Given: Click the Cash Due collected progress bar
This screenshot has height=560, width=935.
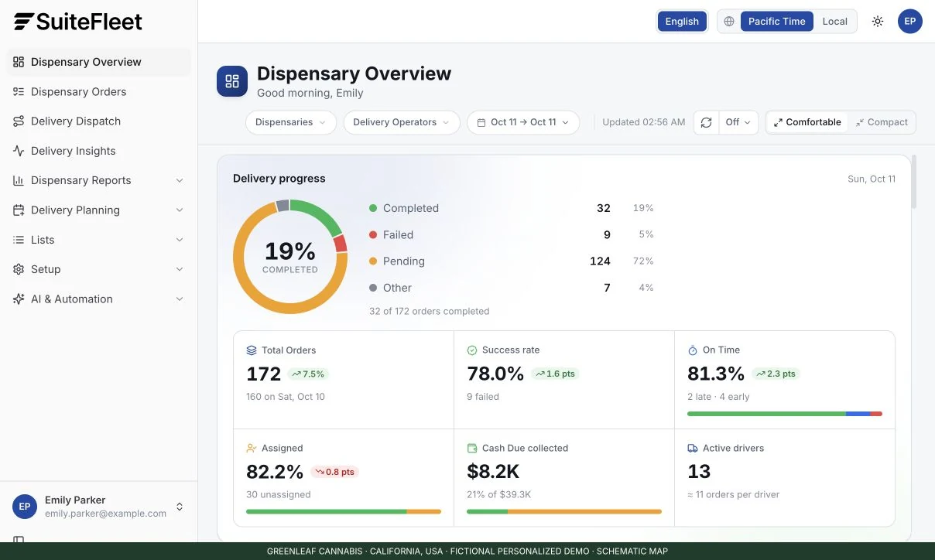Looking at the screenshot, I should click(x=564, y=511).
